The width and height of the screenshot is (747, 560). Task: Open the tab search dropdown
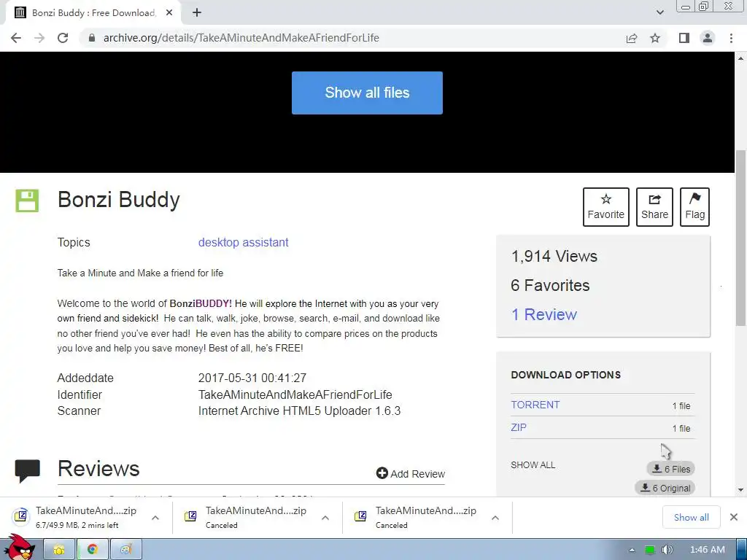pyautogui.click(x=659, y=13)
